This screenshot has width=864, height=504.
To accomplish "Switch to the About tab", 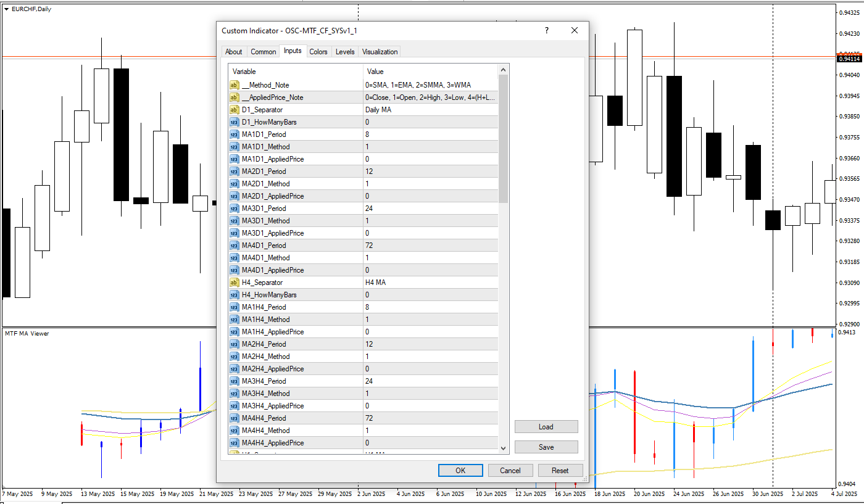I will 234,52.
